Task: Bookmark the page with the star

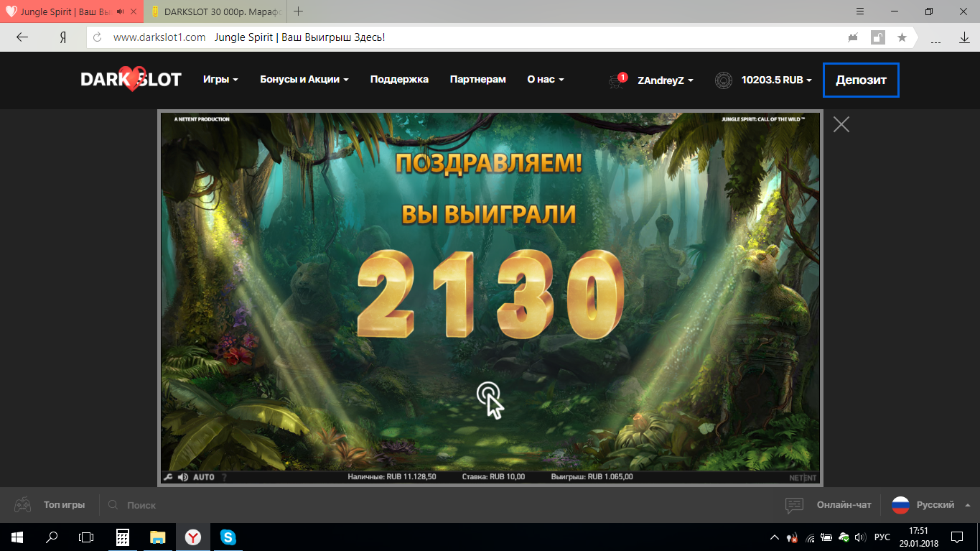Action: click(902, 37)
